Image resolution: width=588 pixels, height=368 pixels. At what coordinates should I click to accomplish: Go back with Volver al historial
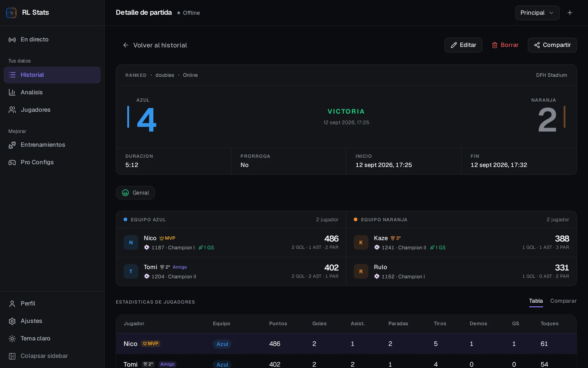(x=155, y=45)
